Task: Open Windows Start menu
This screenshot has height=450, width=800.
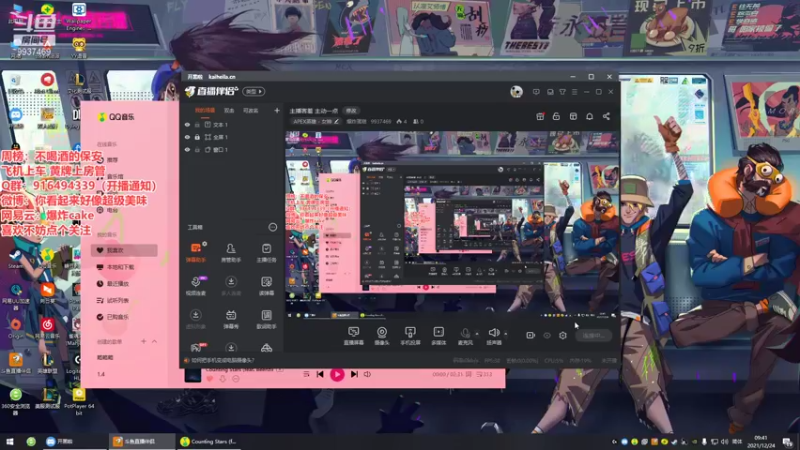Action: [10, 441]
